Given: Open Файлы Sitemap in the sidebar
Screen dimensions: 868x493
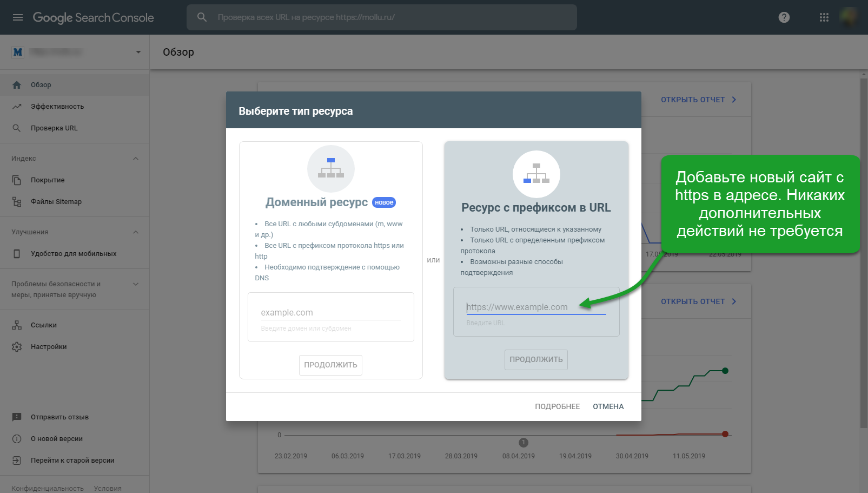Looking at the screenshot, I should [x=75, y=202].
